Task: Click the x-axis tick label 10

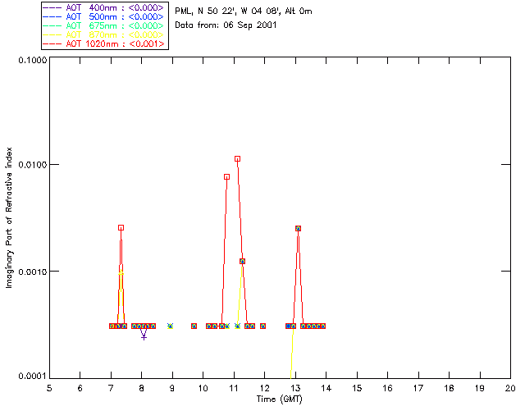Action: (x=203, y=388)
